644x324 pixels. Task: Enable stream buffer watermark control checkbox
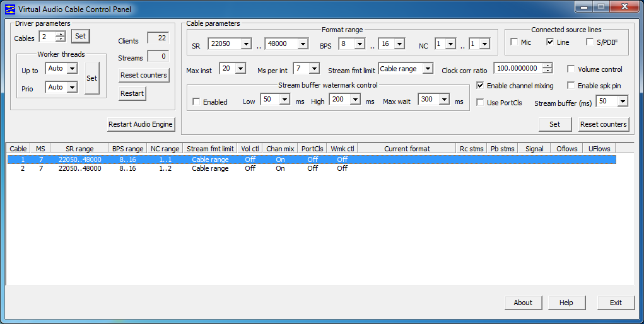click(196, 101)
